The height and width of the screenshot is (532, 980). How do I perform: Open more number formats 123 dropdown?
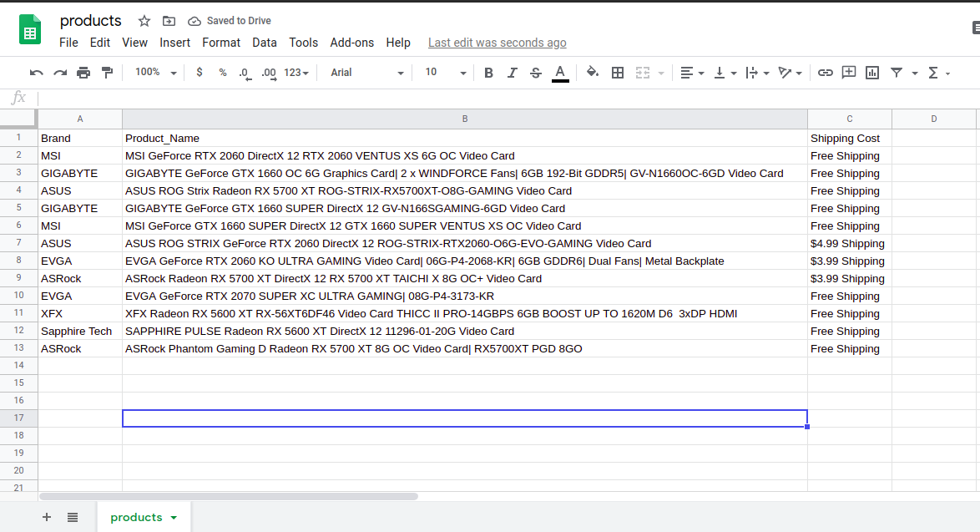(x=296, y=73)
